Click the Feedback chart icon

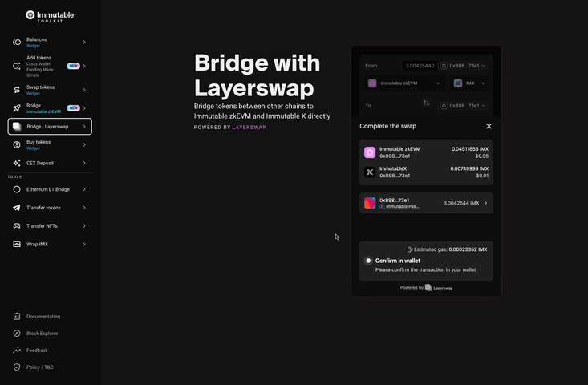17,351
